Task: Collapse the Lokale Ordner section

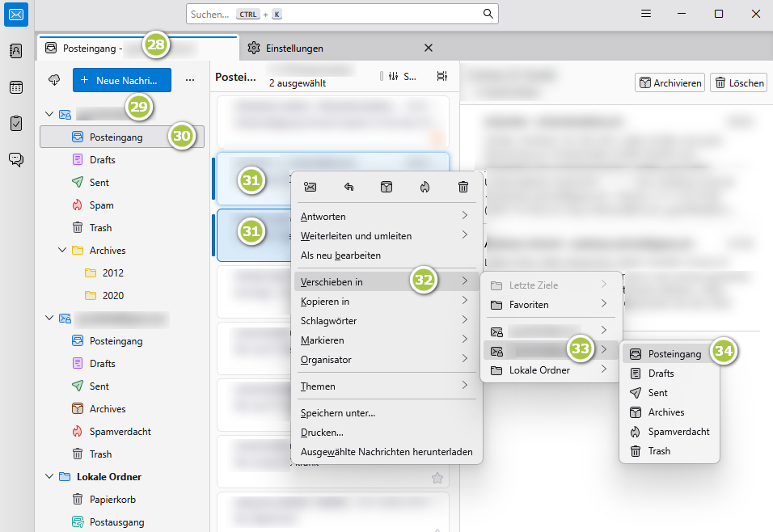Action: (50, 476)
